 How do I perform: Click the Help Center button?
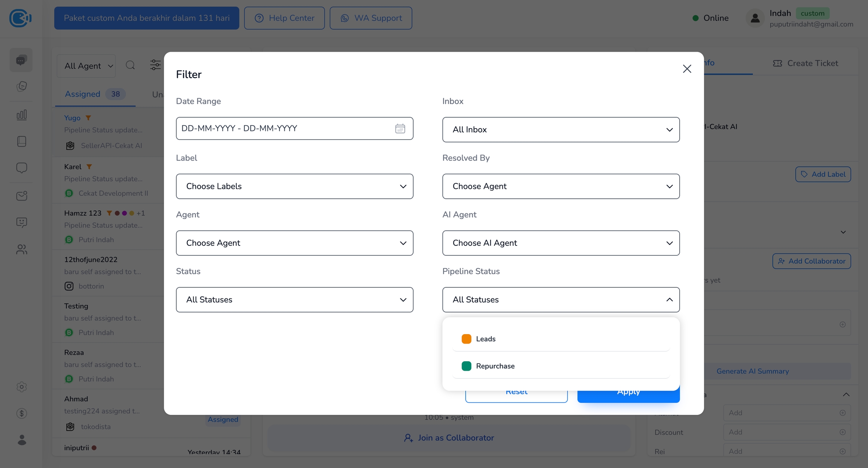pos(284,18)
